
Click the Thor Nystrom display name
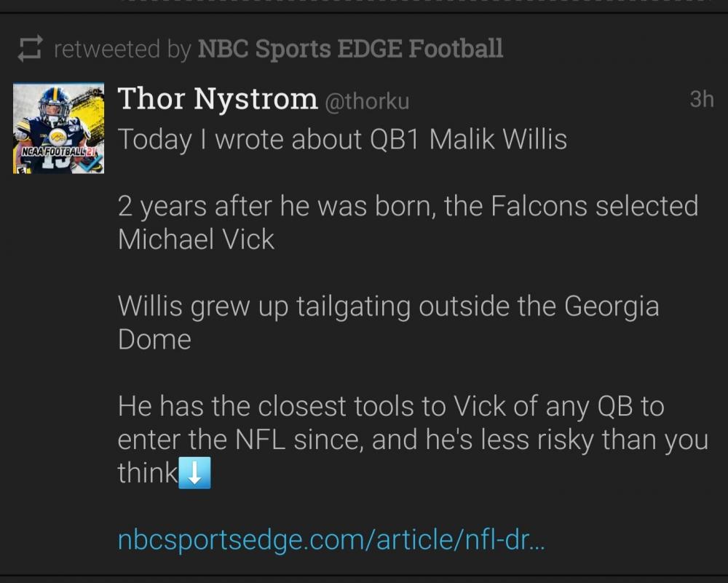click(218, 98)
